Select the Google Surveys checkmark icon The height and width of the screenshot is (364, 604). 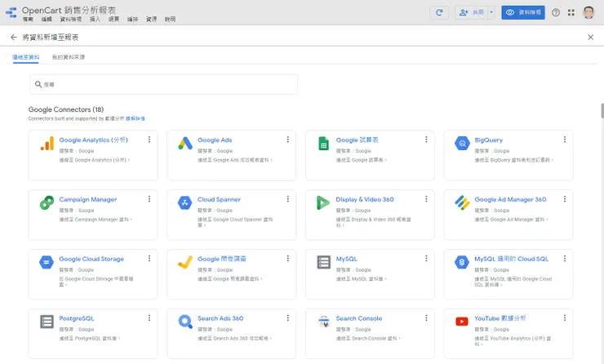point(185,262)
